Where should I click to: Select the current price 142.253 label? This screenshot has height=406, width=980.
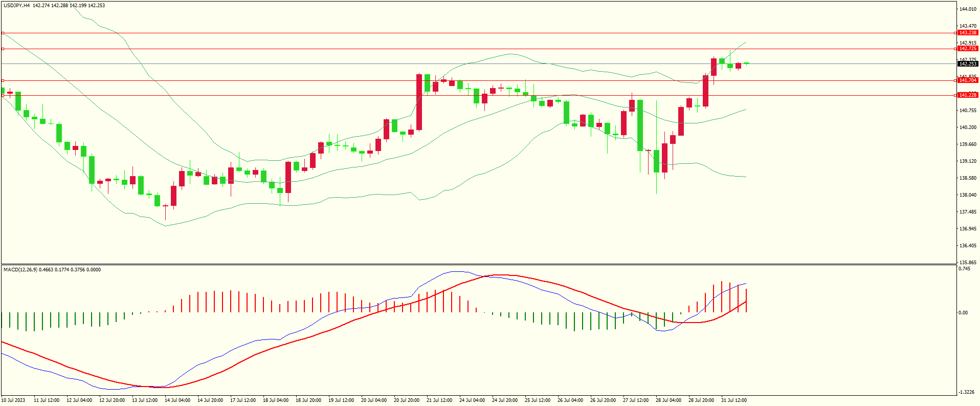pyautogui.click(x=968, y=64)
